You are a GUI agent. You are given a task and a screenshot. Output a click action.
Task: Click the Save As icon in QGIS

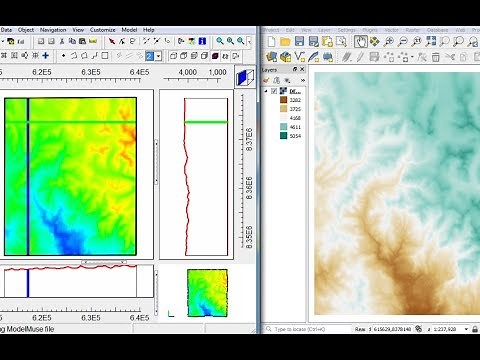point(313,42)
